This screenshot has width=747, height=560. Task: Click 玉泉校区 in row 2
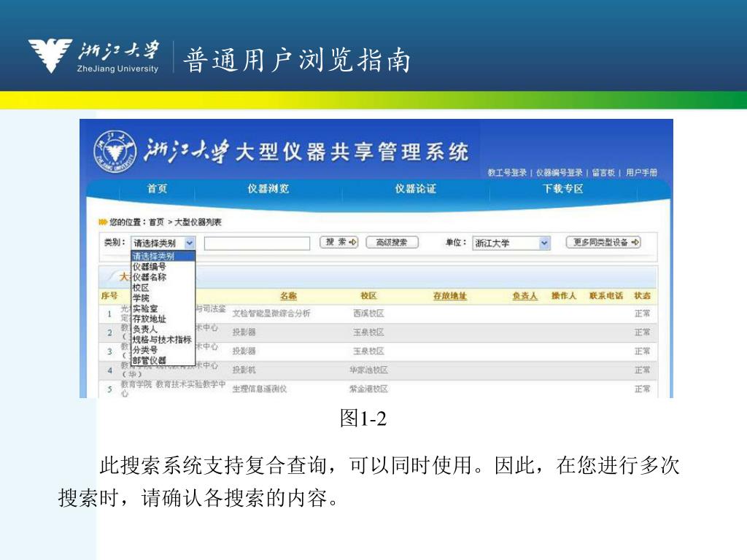[x=368, y=332]
